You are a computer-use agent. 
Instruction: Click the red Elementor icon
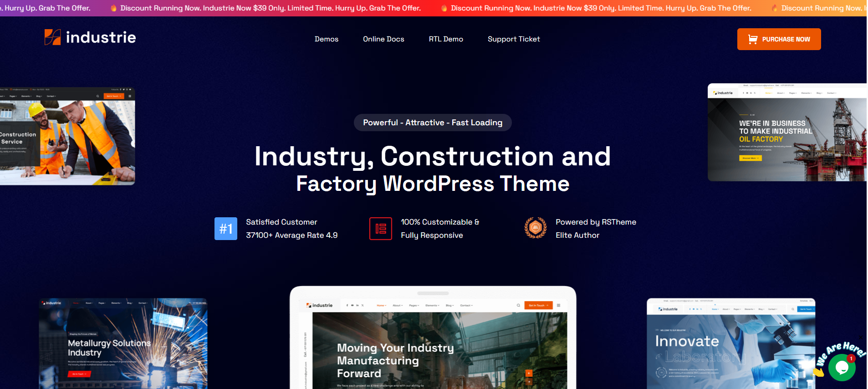[x=381, y=229]
